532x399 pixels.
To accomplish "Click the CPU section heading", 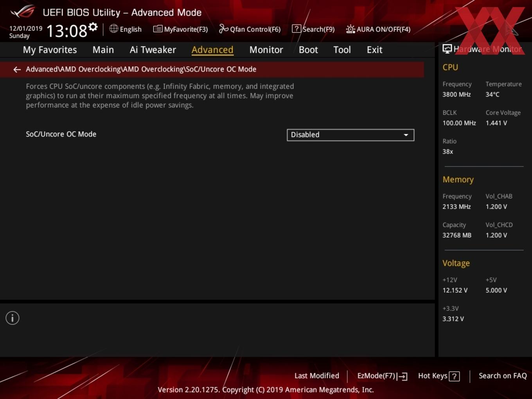I will coord(450,67).
